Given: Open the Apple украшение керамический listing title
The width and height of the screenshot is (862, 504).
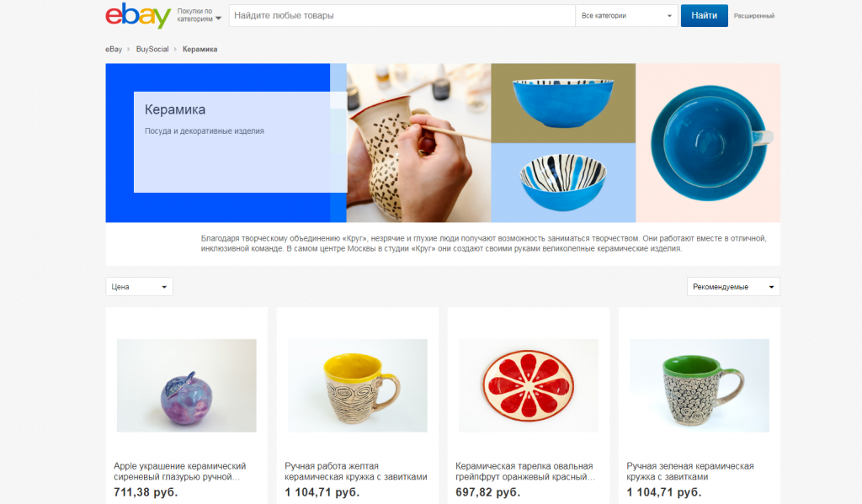Looking at the screenshot, I should (x=180, y=471).
